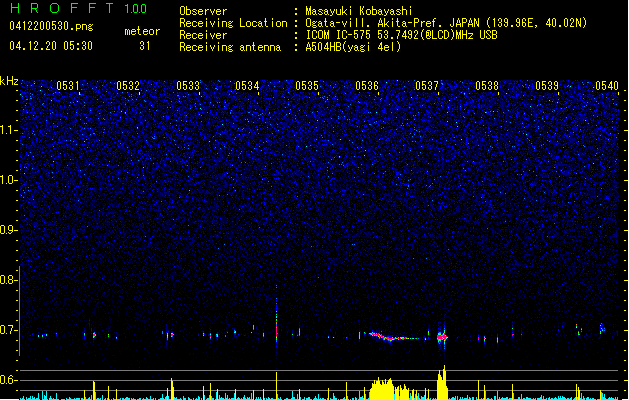
Task: Click the 'meteor' label
Action: pyautogui.click(x=142, y=31)
